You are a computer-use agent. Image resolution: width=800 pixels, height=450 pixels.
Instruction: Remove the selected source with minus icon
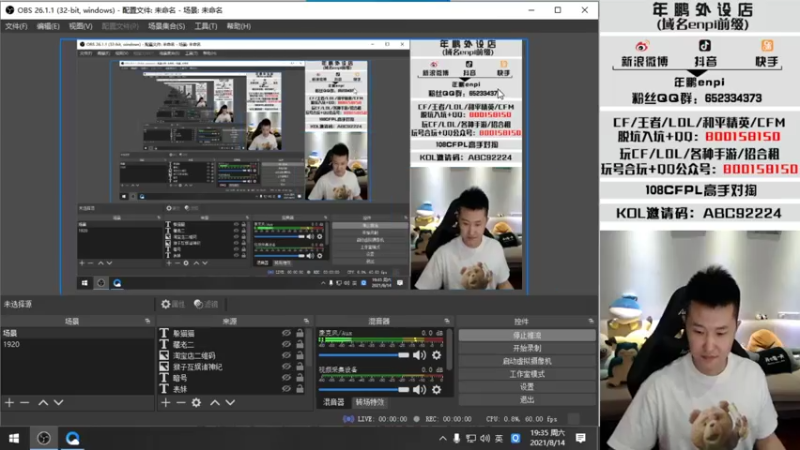(181, 403)
